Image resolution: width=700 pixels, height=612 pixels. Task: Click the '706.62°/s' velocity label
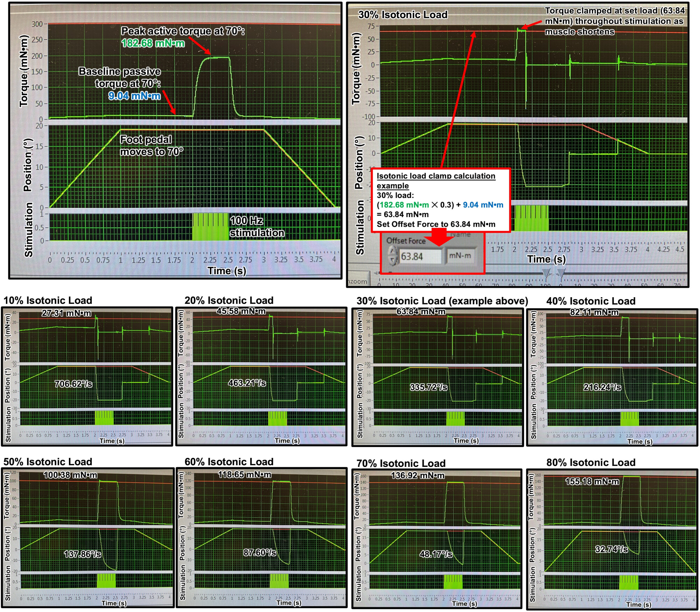point(73,384)
